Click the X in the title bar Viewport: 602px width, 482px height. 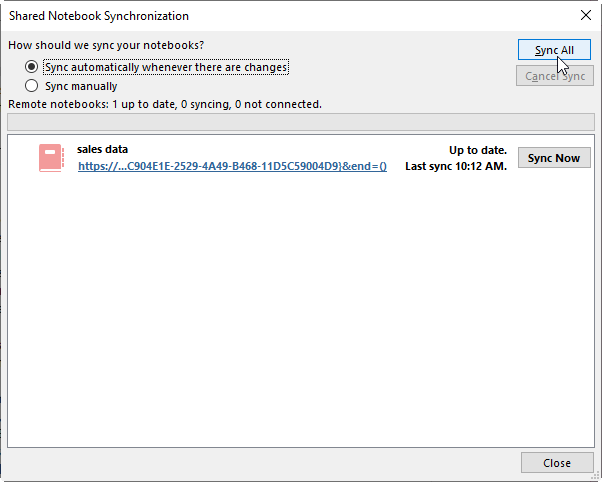585,15
